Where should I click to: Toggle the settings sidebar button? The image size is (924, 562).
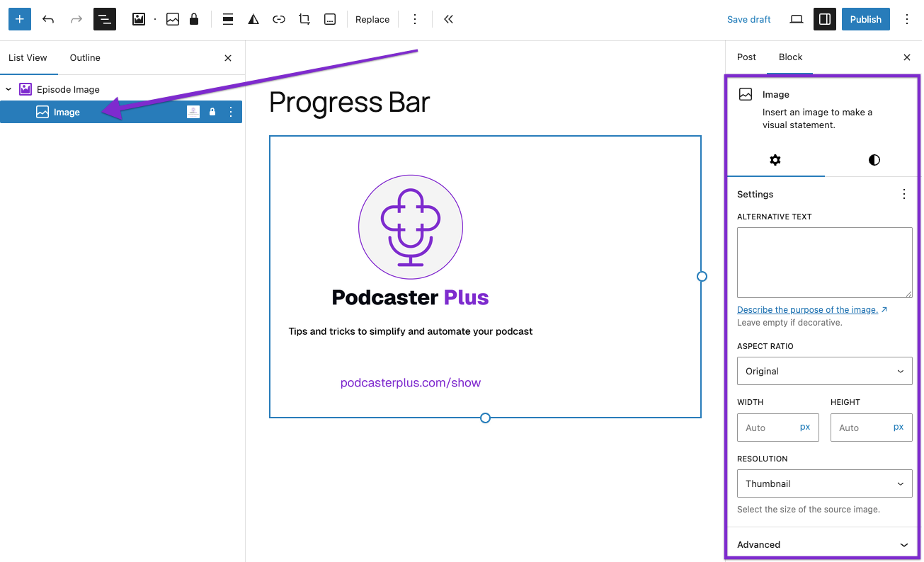tap(825, 19)
